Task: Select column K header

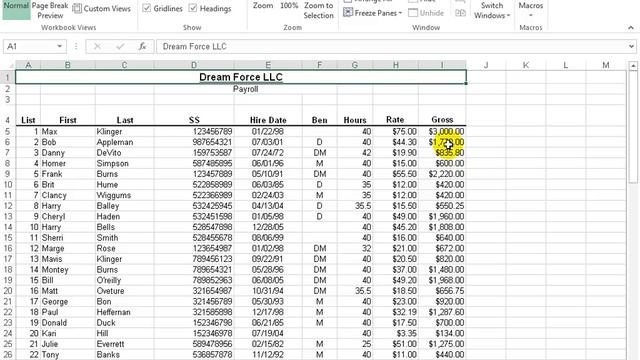Action: [x=526, y=65]
